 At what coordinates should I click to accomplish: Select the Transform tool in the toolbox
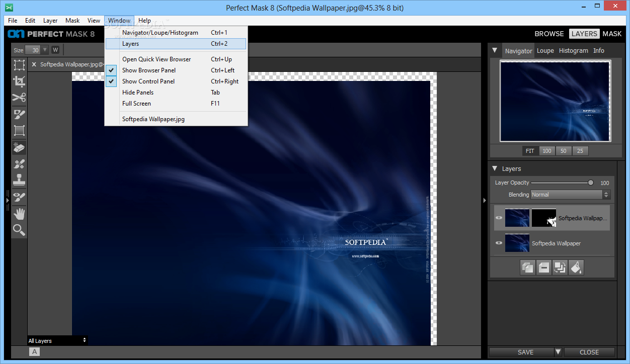[x=19, y=65]
